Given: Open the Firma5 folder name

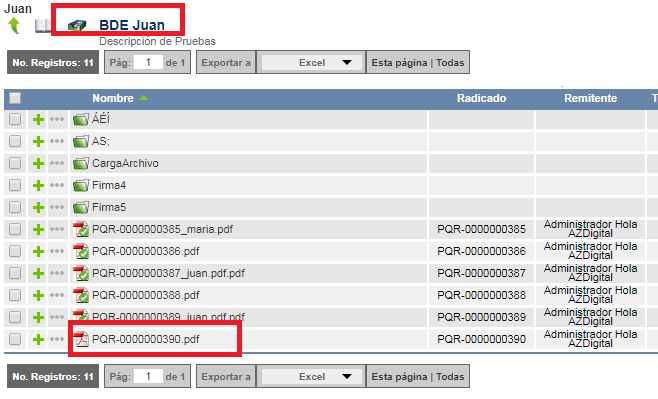Looking at the screenshot, I should (109, 207).
